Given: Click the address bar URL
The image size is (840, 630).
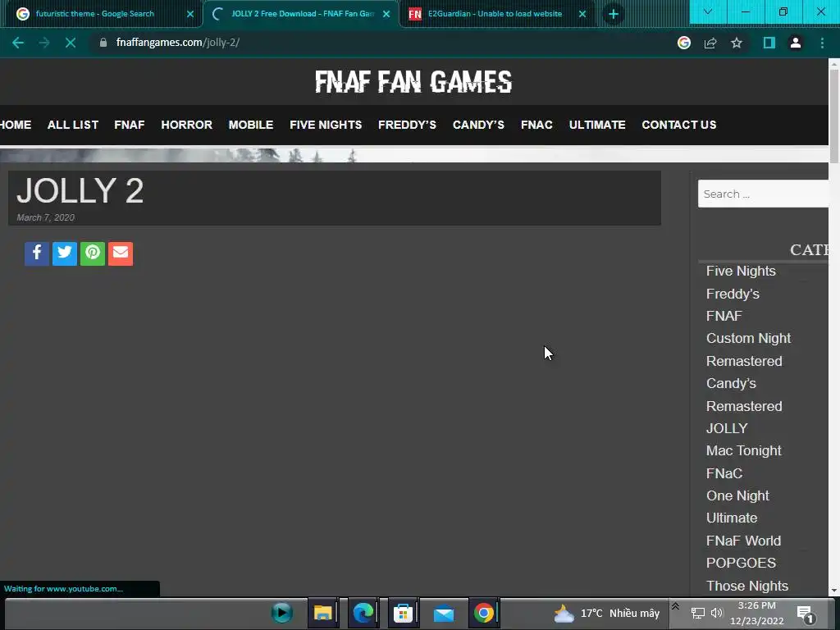Looking at the screenshot, I should pyautogui.click(x=178, y=43).
